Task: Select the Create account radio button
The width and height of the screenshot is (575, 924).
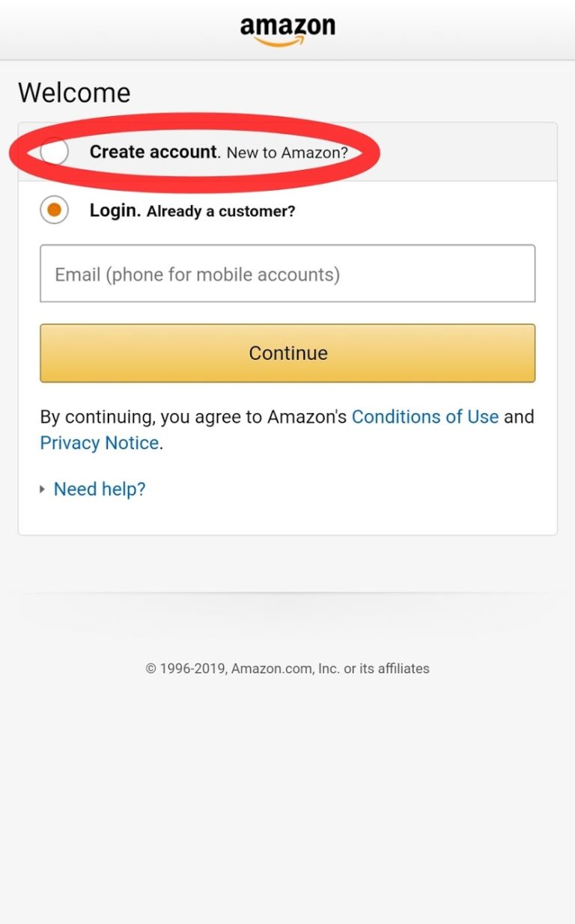Action: 53,152
